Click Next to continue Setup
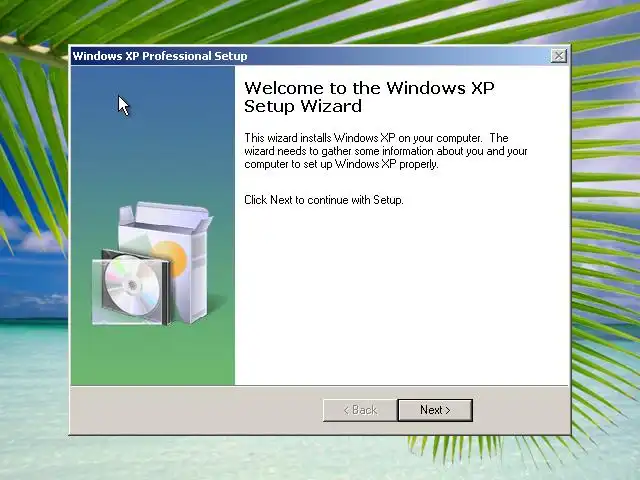Viewport: 640px width, 480px height. pyautogui.click(x=435, y=410)
